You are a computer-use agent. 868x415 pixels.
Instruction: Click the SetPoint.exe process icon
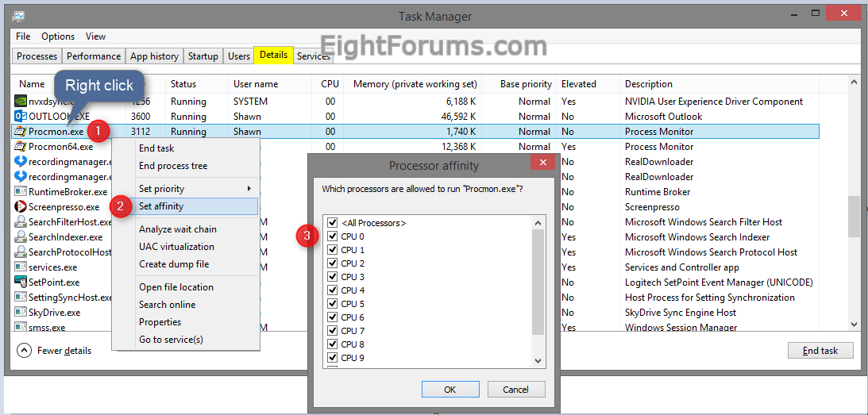pos(21,282)
